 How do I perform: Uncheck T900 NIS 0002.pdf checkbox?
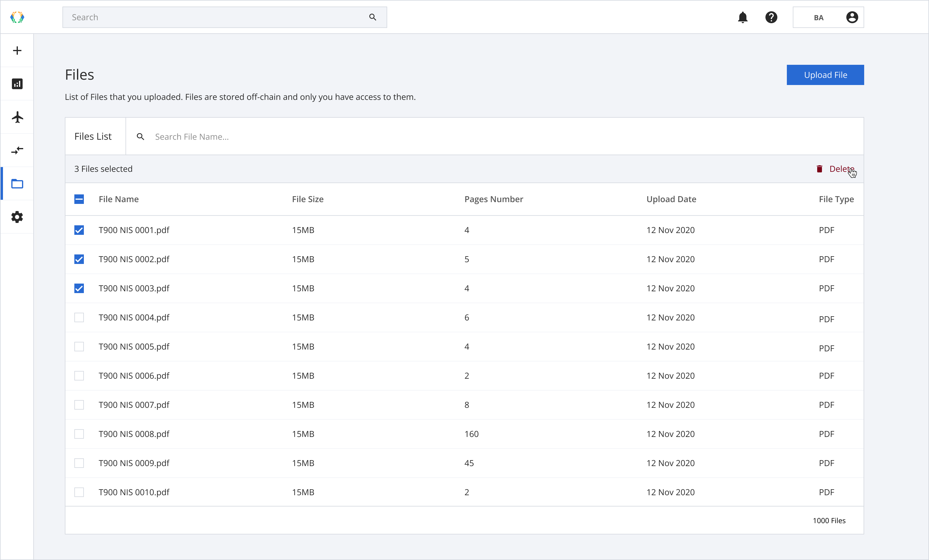[79, 259]
